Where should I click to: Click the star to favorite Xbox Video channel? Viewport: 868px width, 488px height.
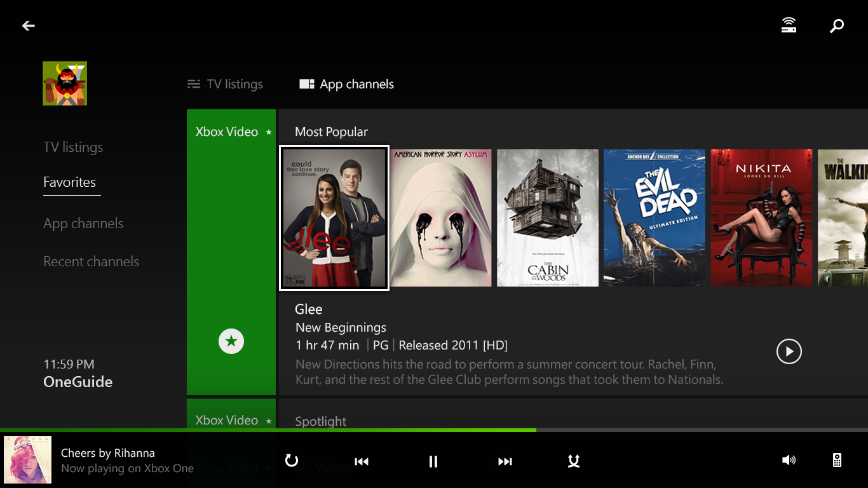[x=231, y=341]
